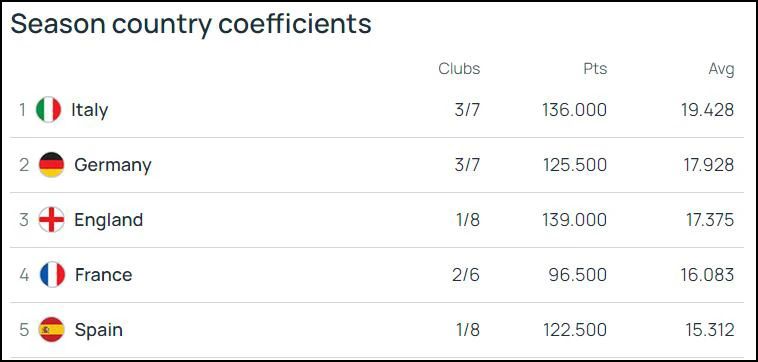Click the Spain flag icon

(x=51, y=330)
